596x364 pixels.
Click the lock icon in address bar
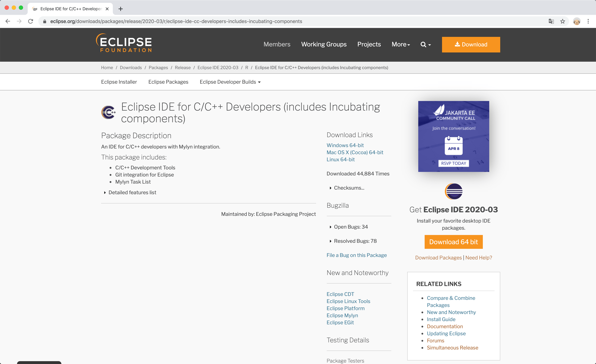pyautogui.click(x=45, y=21)
